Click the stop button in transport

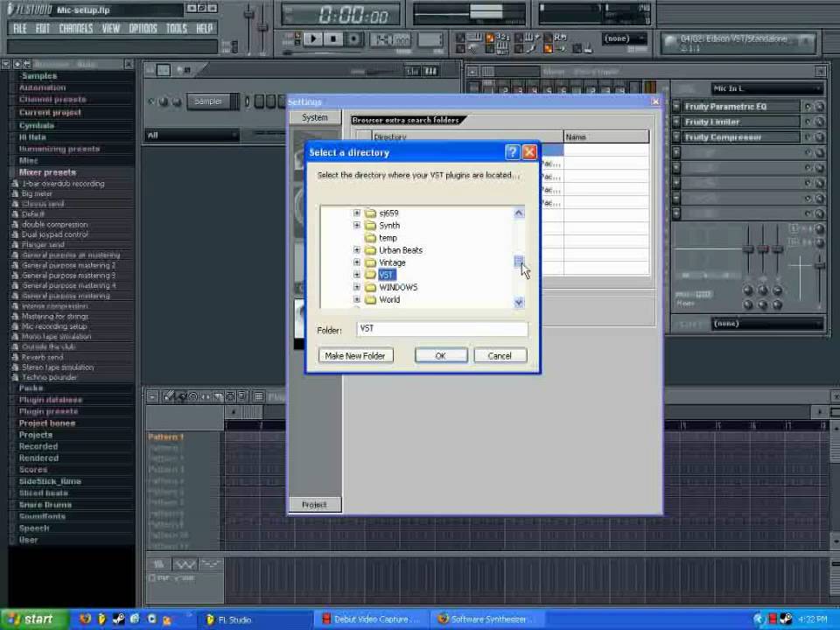(332, 39)
